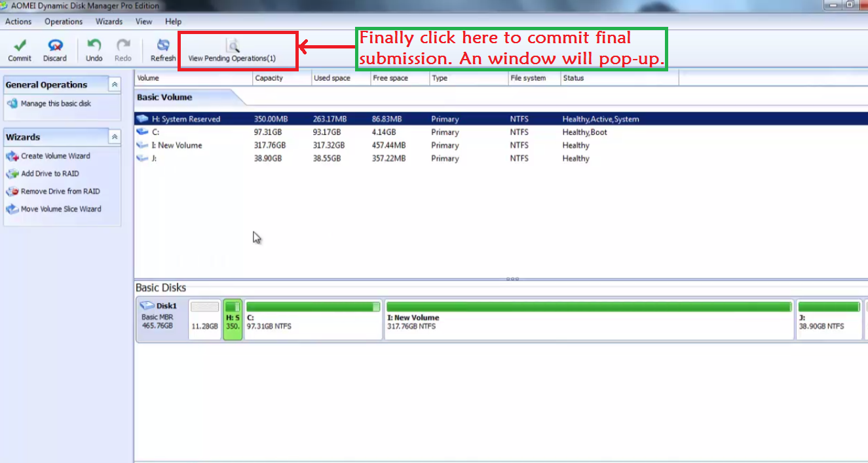Sort by the Capacity column header
This screenshot has height=463, width=868.
coord(282,78)
